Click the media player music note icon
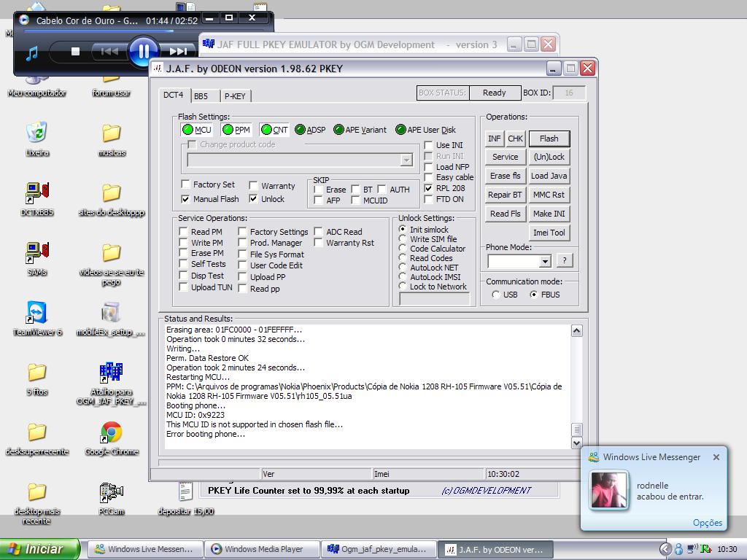This screenshot has height=560, width=747. click(32, 53)
